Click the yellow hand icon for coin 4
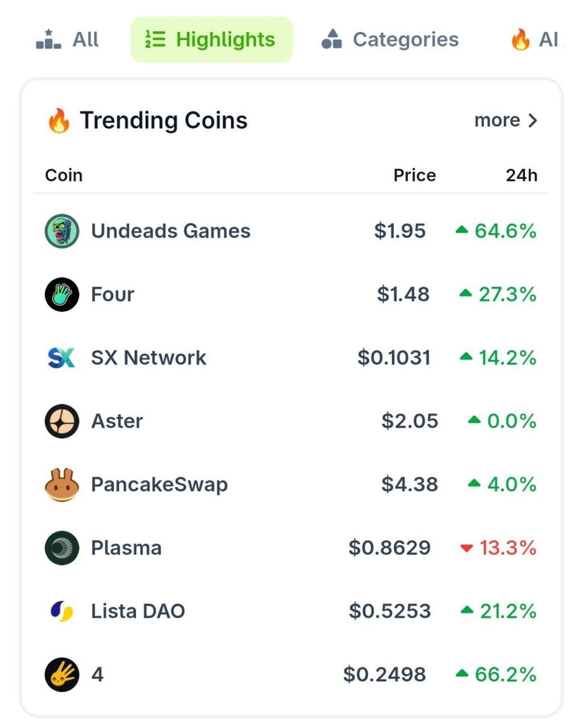574x728 pixels. tap(61, 675)
